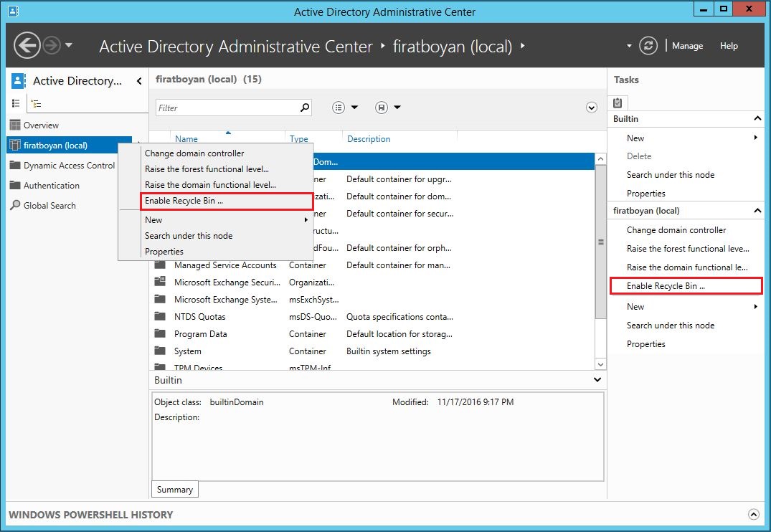Click the magnifier icon in Filter box
The width and height of the screenshot is (771, 532).
[x=305, y=107]
